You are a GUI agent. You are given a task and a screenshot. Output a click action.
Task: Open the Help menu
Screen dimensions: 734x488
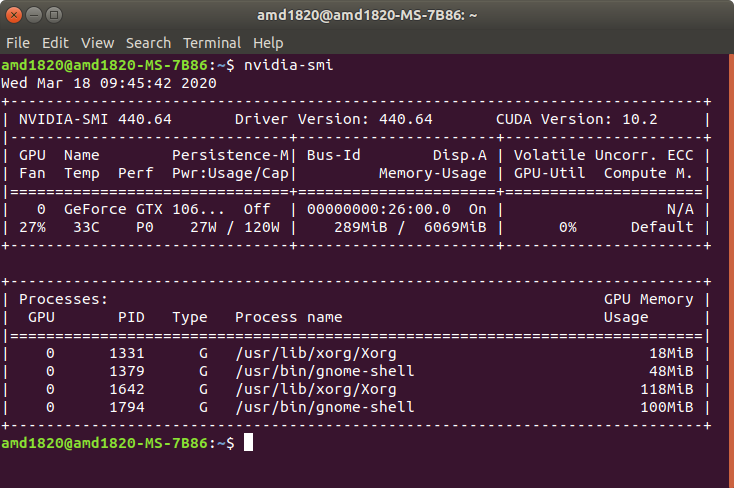click(x=268, y=43)
